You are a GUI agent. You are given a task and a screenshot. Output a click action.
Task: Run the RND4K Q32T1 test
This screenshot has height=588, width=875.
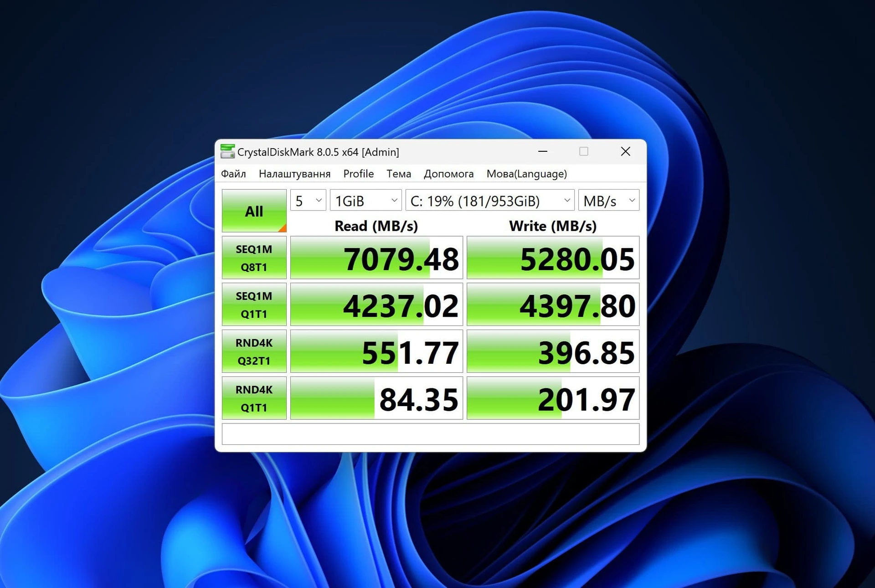click(254, 351)
